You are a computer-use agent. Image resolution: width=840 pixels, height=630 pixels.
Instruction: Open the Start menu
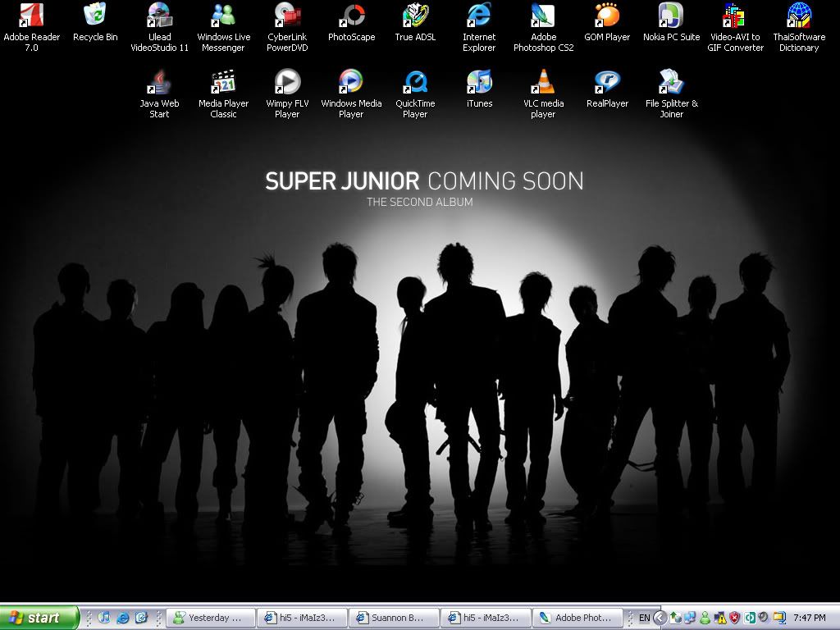[39, 618]
